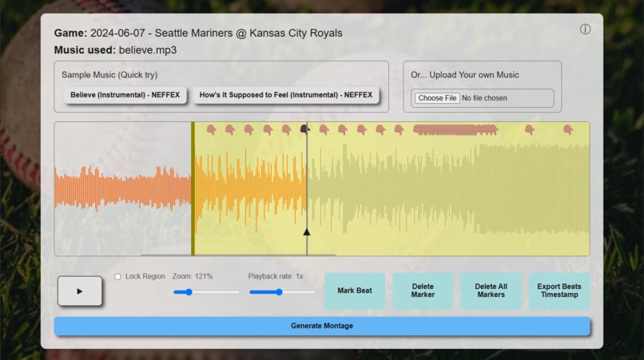The width and height of the screenshot is (644, 360).
Task: Open the info icon in the top corner
Action: click(585, 30)
